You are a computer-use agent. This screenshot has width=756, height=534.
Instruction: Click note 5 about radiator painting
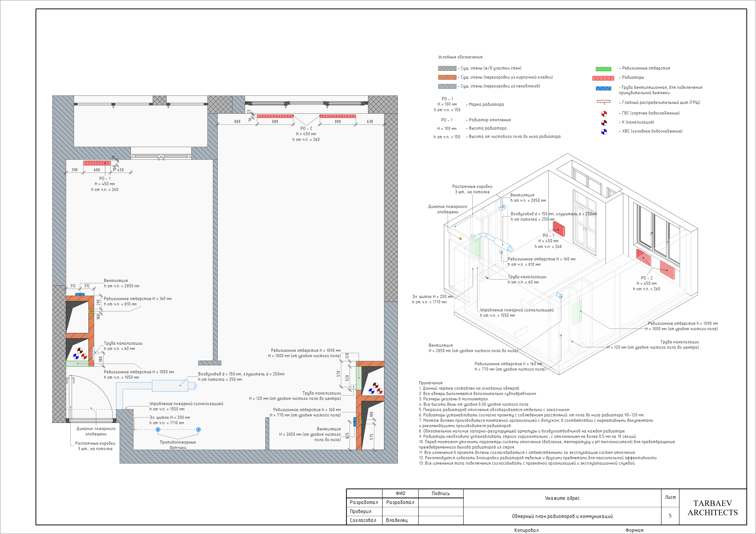click(x=494, y=410)
